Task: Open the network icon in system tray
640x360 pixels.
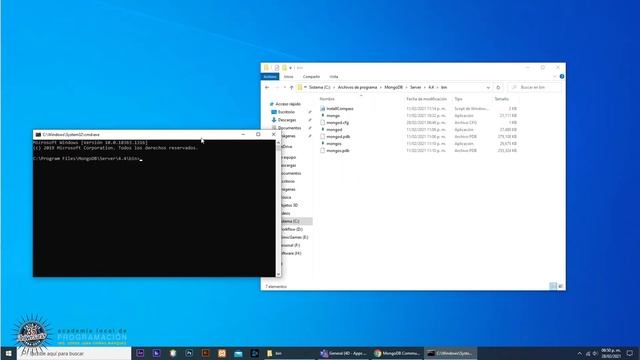Action: tap(588, 353)
